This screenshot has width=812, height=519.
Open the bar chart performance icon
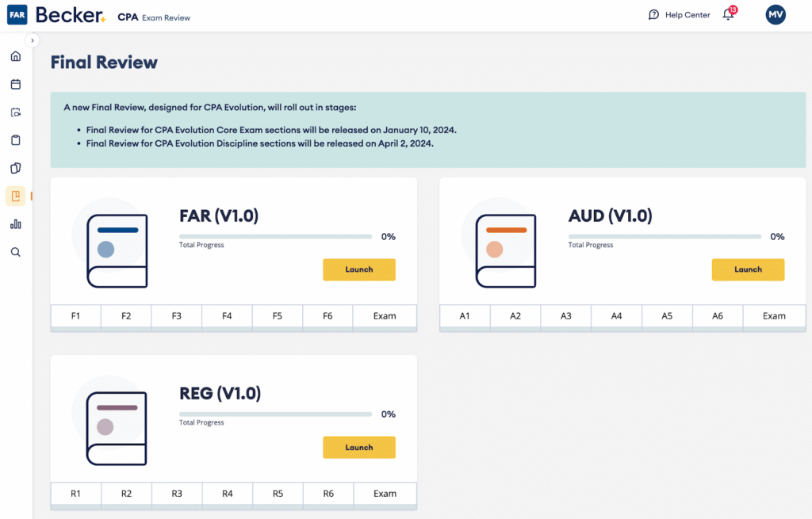[16, 224]
